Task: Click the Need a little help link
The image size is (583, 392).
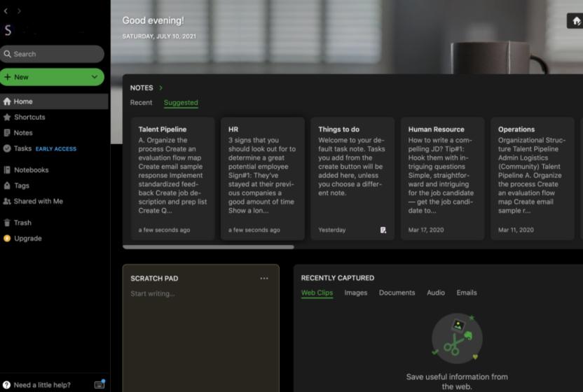Action: coord(41,385)
